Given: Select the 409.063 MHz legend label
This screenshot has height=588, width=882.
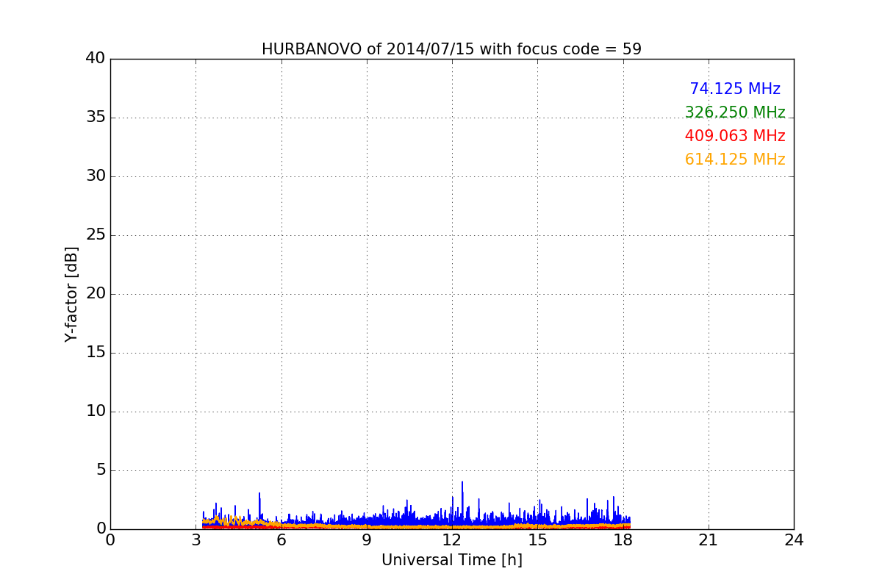Looking at the screenshot, I should coord(735,136).
